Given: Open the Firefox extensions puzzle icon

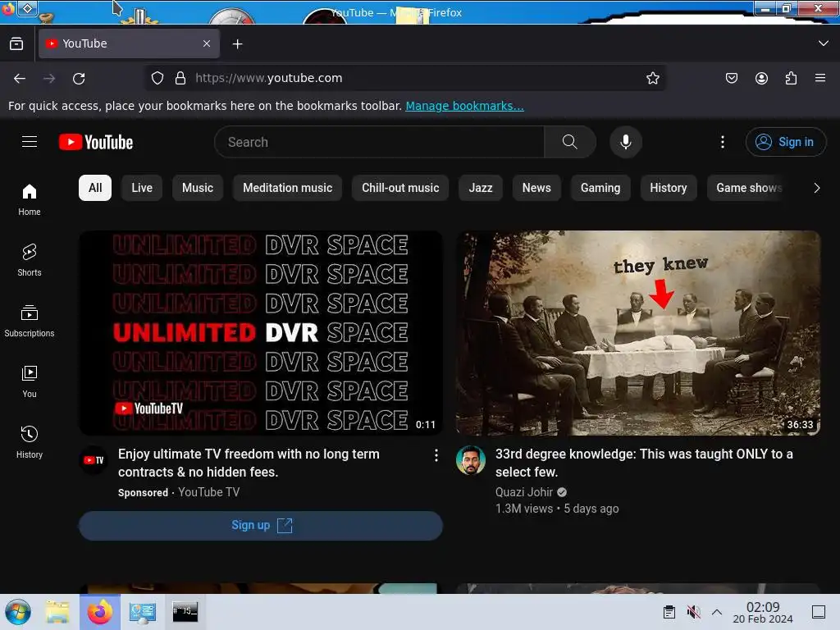Looking at the screenshot, I should coord(791,78).
